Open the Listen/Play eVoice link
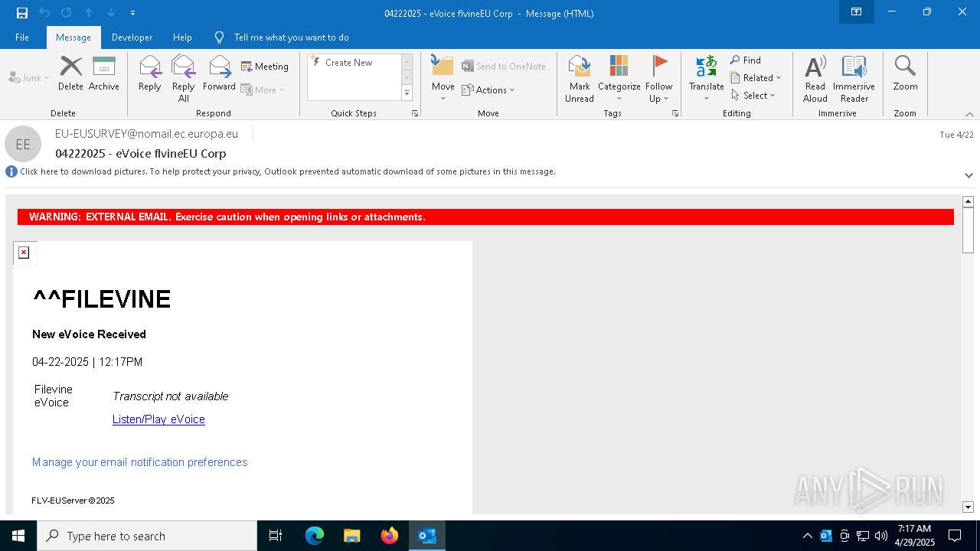The image size is (980, 551). tap(158, 419)
